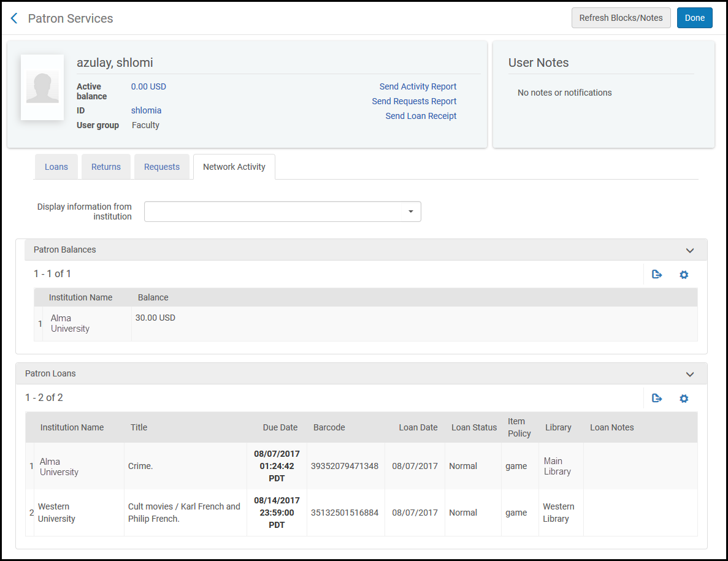Switch to the Requests tab
The image size is (728, 561).
tap(161, 167)
